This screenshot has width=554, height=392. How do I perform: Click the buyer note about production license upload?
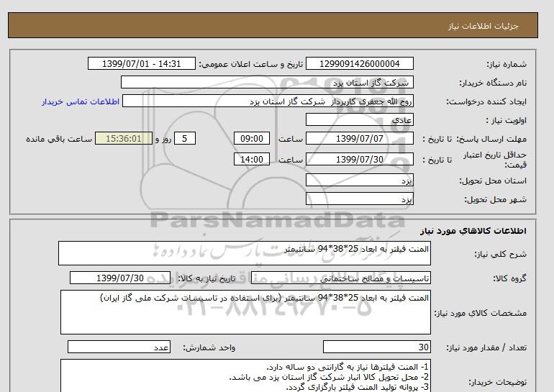pos(357,387)
